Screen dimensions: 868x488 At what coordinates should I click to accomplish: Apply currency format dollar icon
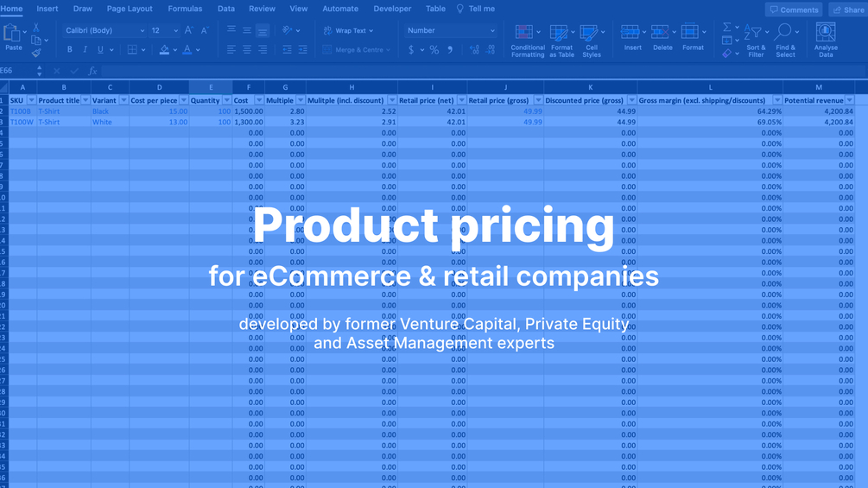[411, 50]
